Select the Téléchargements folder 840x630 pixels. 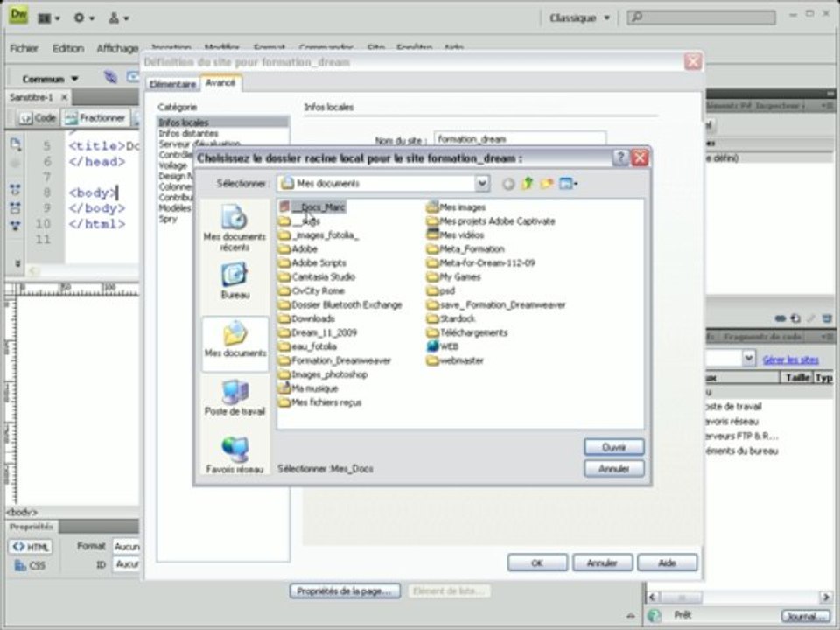pyautogui.click(x=467, y=332)
